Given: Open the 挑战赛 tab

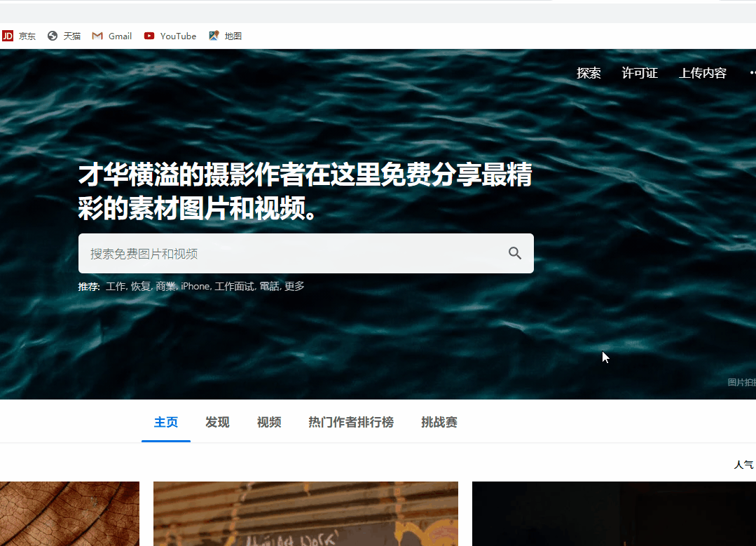Looking at the screenshot, I should point(439,422).
